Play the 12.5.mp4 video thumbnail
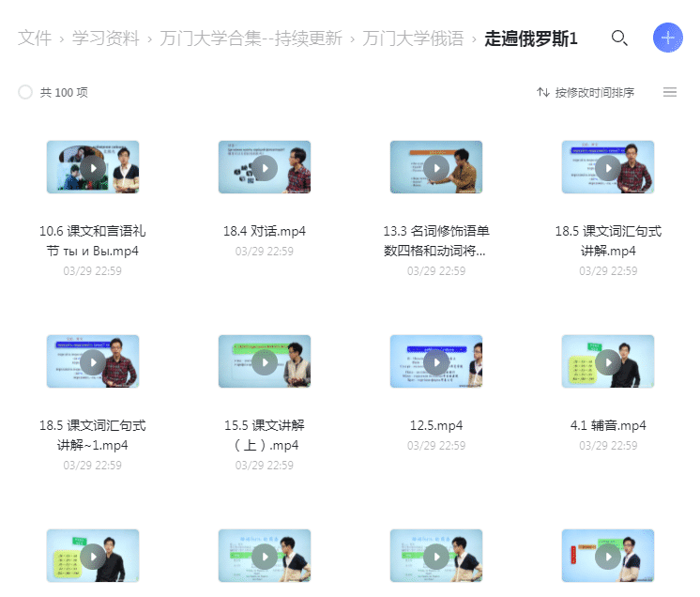 436,361
